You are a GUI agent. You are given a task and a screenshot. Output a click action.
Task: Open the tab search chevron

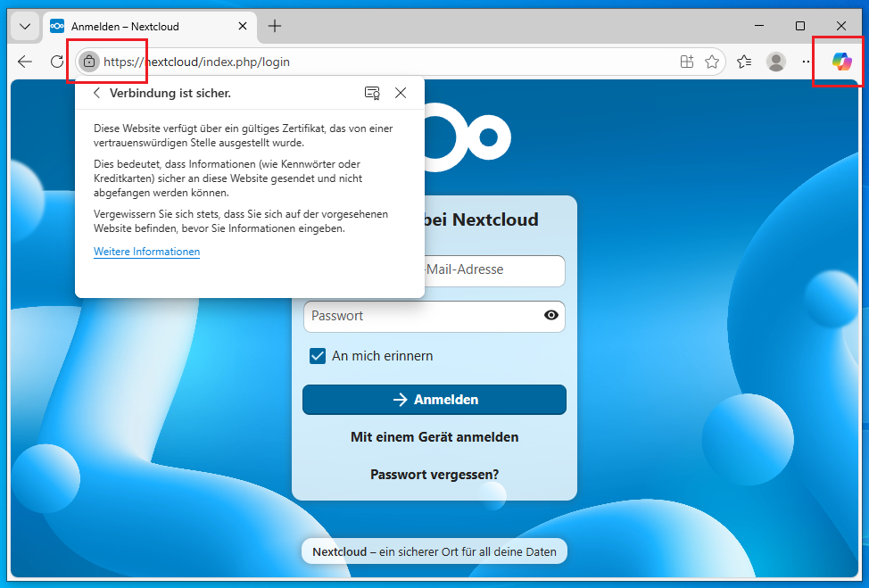tap(24, 26)
